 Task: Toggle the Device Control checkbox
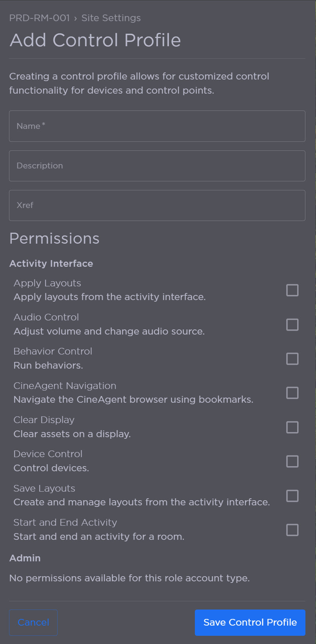click(292, 461)
